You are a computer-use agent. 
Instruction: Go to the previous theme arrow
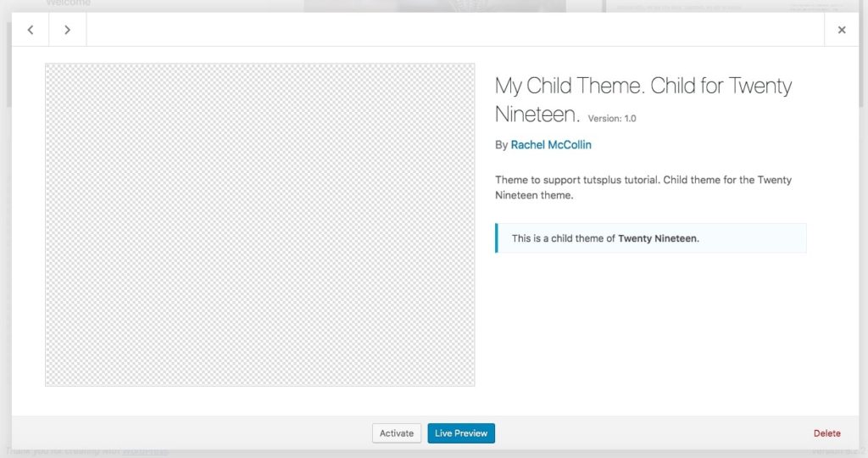[31, 30]
